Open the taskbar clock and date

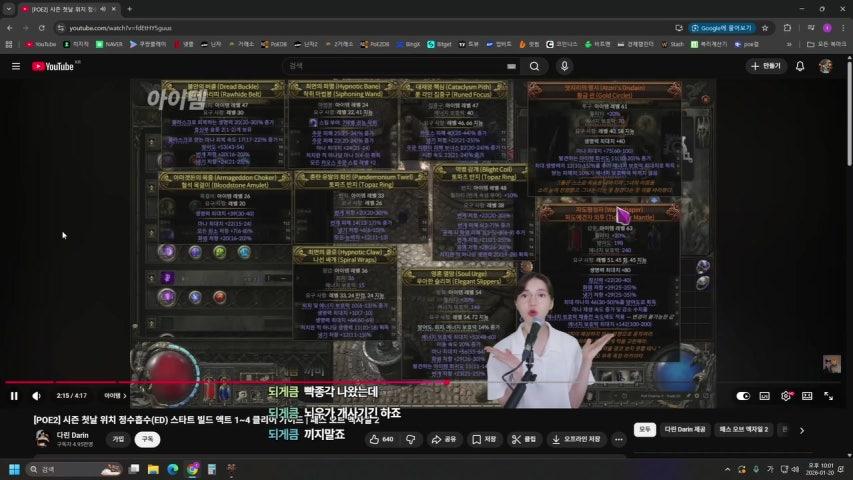click(x=820, y=469)
